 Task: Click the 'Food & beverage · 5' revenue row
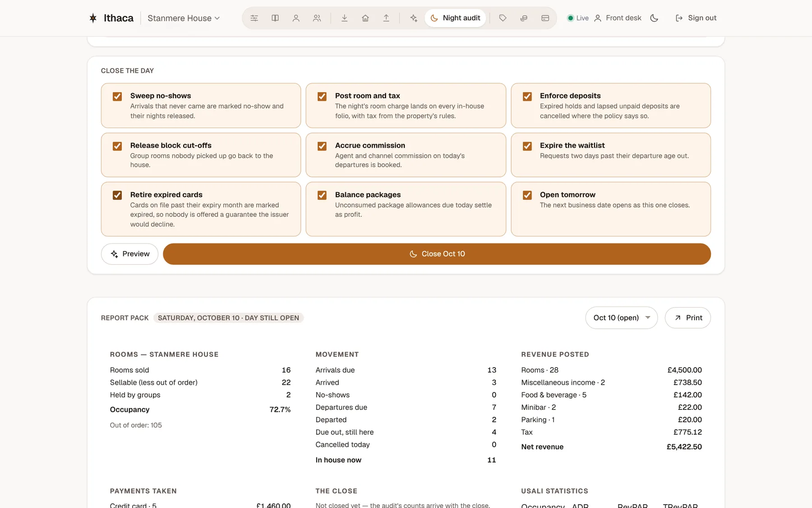611,395
